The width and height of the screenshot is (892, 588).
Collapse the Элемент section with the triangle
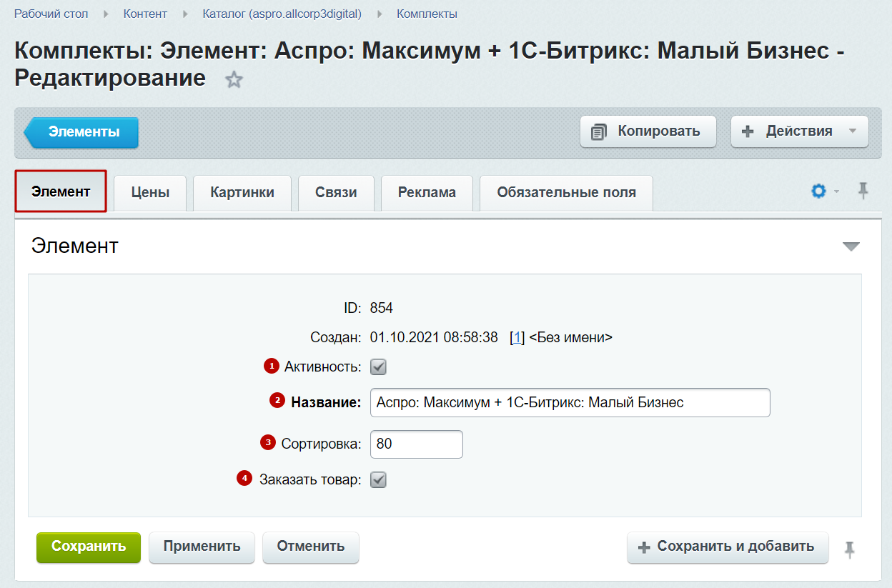tap(851, 246)
